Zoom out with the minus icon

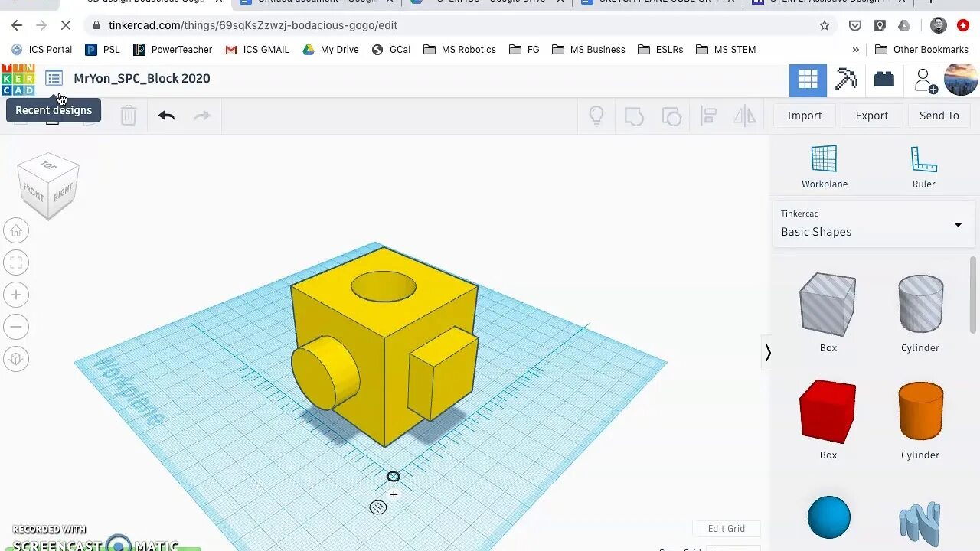click(16, 327)
